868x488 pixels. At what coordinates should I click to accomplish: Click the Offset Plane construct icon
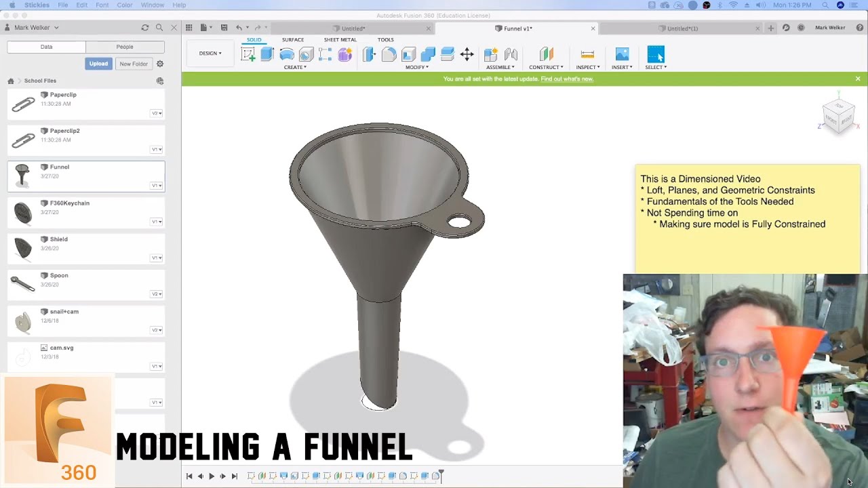click(x=546, y=55)
